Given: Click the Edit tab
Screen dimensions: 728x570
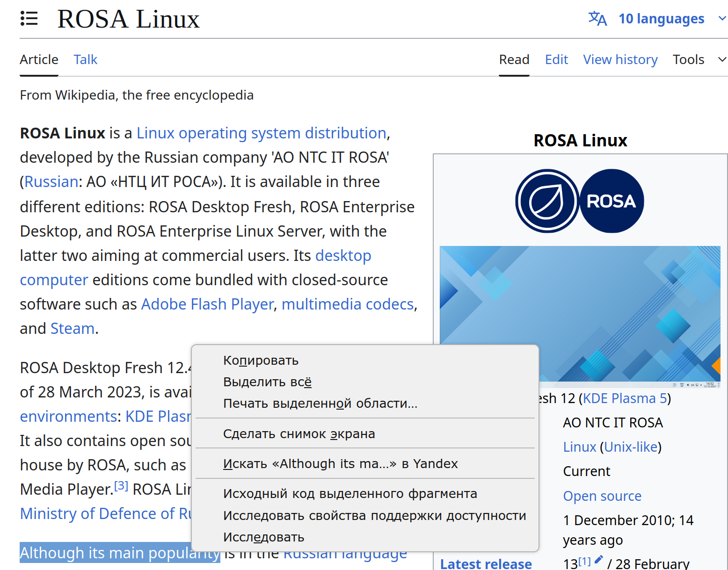Looking at the screenshot, I should 556,59.
